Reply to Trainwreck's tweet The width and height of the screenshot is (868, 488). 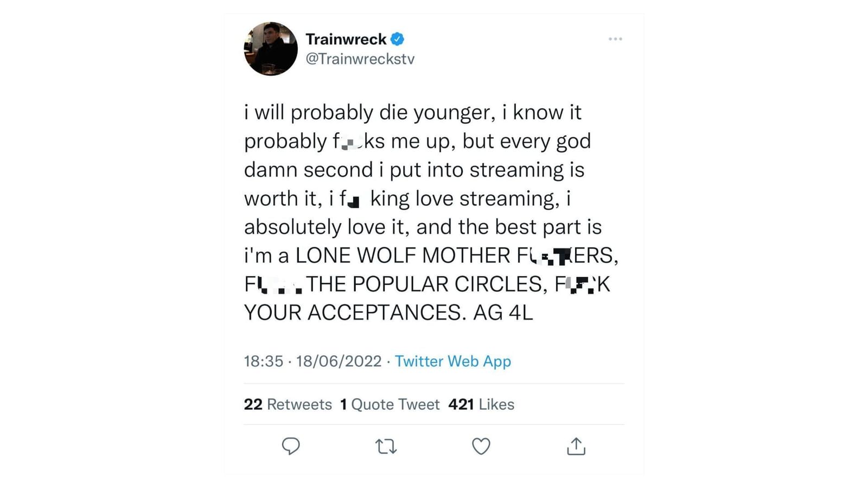(x=291, y=446)
